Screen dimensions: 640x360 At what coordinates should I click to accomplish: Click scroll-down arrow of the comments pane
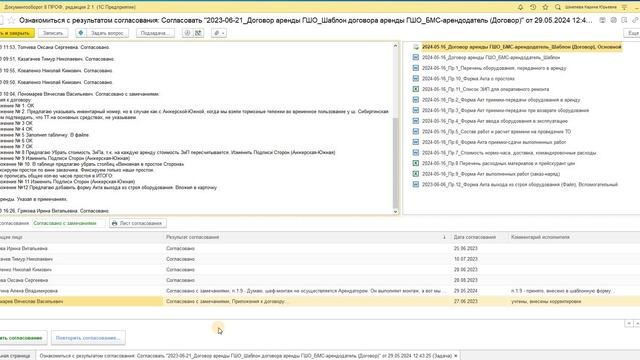[395, 211]
